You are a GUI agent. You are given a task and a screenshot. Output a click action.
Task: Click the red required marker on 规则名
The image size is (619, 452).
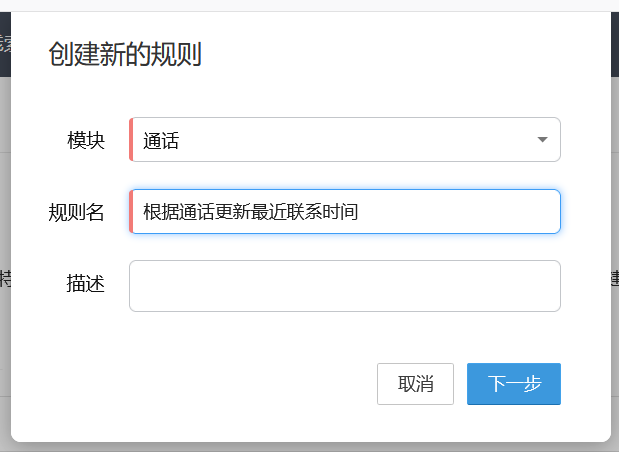coord(131,211)
